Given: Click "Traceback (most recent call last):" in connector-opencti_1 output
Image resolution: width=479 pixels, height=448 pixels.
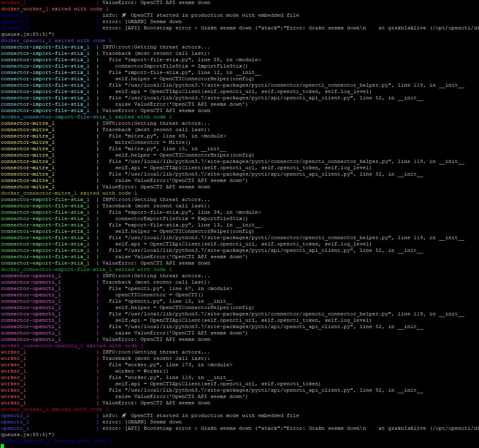Looking at the screenshot, I should click(156, 282).
